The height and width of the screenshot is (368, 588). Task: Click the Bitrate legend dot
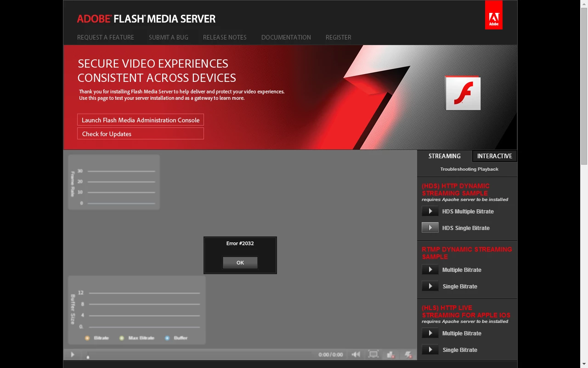tap(87, 338)
